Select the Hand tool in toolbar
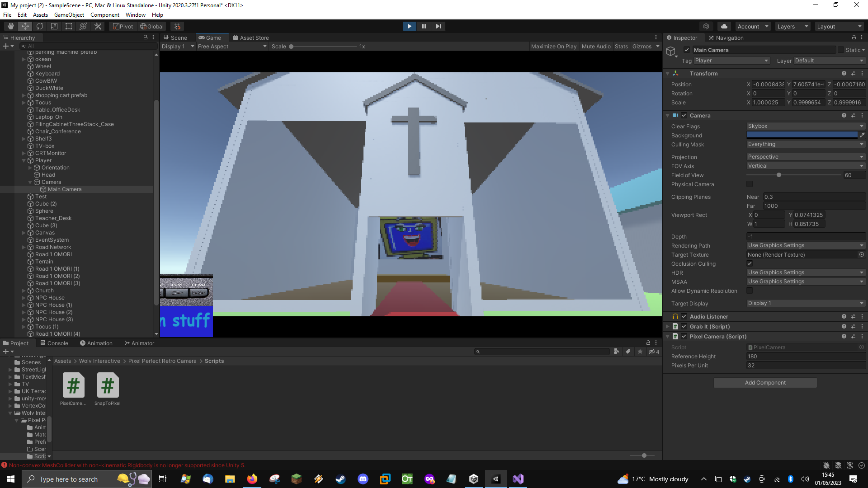The width and height of the screenshot is (868, 488). click(x=11, y=26)
